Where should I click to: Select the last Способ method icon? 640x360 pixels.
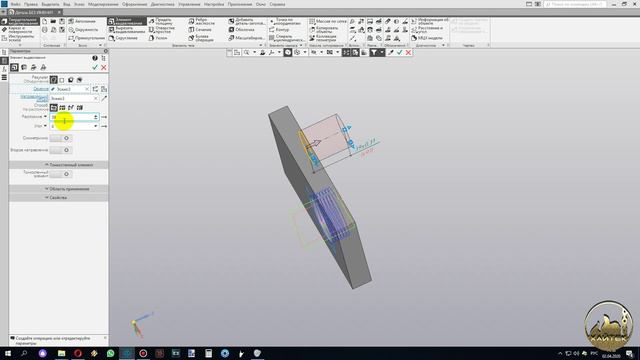coord(80,107)
